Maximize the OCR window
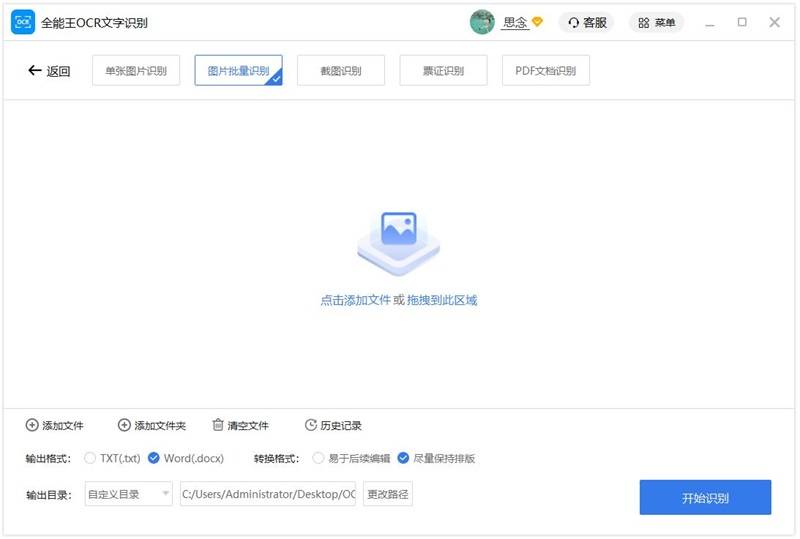Viewport: 800px width, 539px height. pos(742,22)
